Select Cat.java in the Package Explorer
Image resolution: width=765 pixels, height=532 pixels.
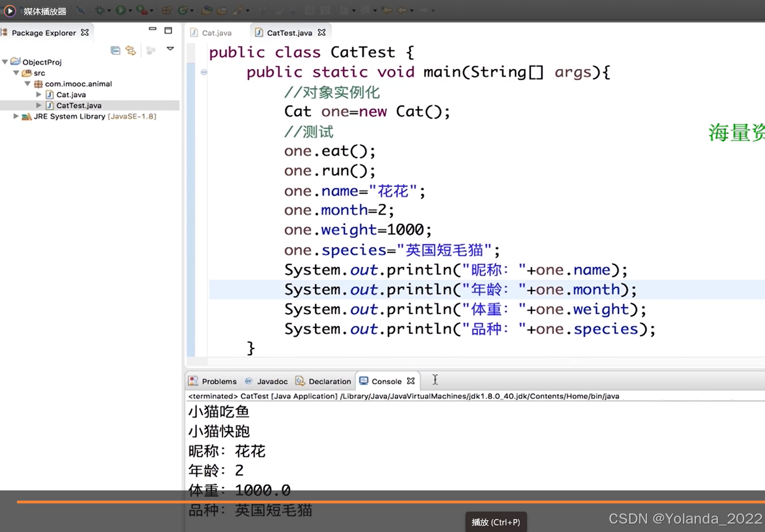point(71,94)
